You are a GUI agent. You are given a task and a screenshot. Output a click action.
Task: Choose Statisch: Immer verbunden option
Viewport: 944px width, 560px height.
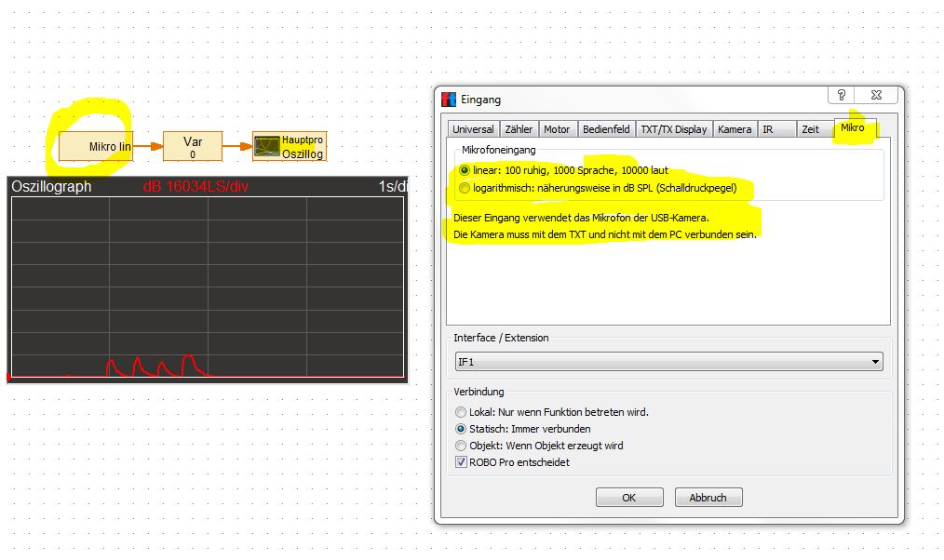click(x=461, y=429)
